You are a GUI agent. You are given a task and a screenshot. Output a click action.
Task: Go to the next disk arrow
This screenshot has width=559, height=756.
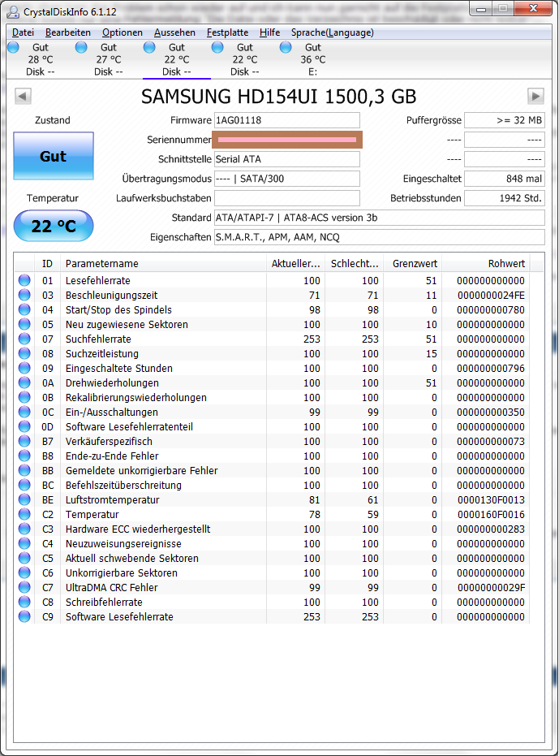point(535,96)
